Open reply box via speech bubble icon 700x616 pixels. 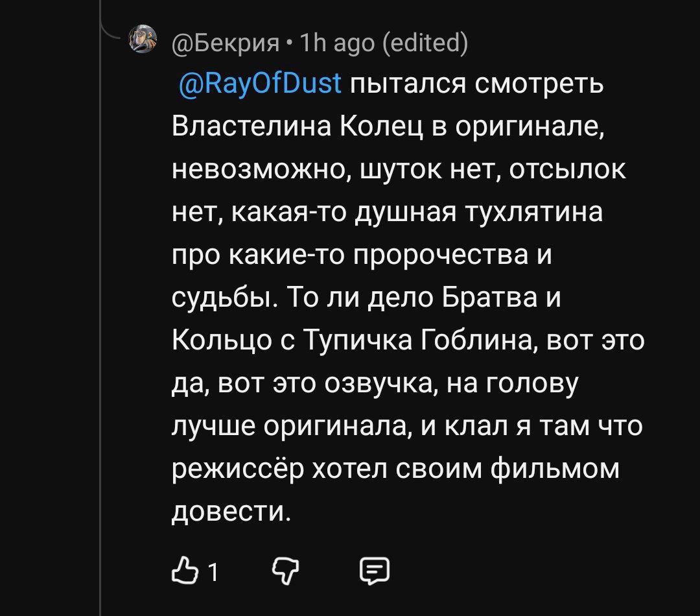[x=375, y=571]
